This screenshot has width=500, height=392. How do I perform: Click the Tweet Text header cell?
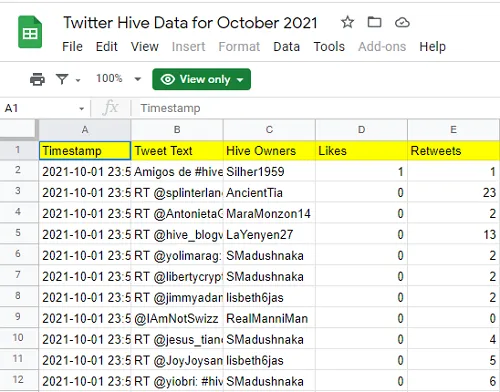coord(177,151)
